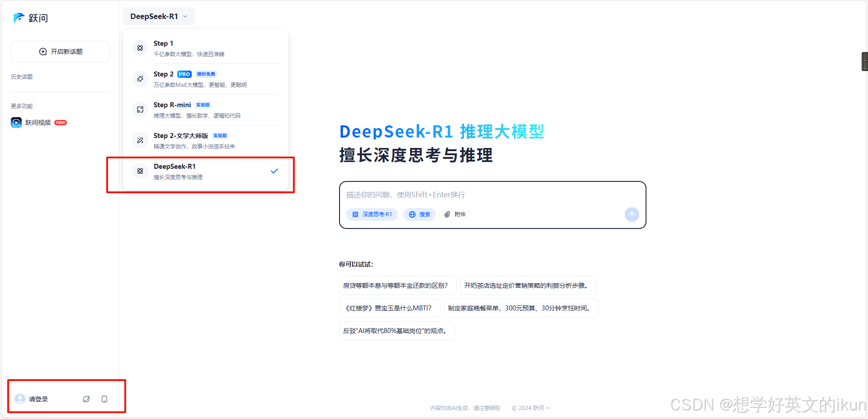Viewport: 868px width, 419px height.
Task: Click the 更多功能 sidebar label
Action: point(22,106)
